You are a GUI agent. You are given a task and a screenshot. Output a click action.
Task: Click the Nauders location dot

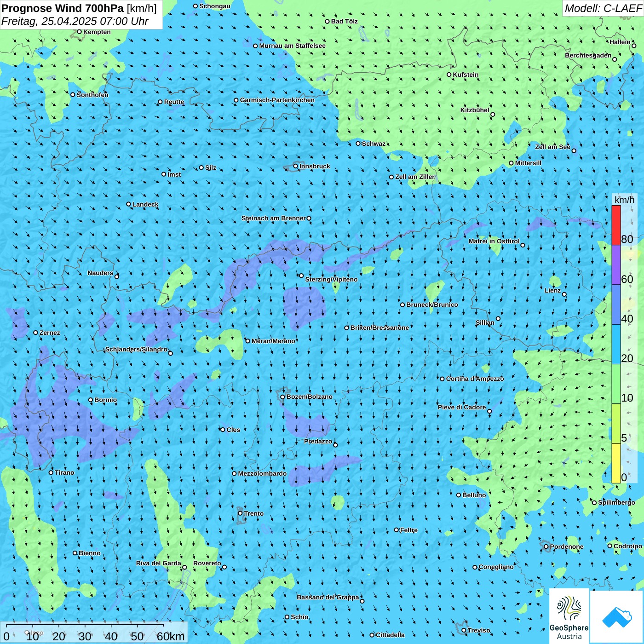[x=117, y=276]
